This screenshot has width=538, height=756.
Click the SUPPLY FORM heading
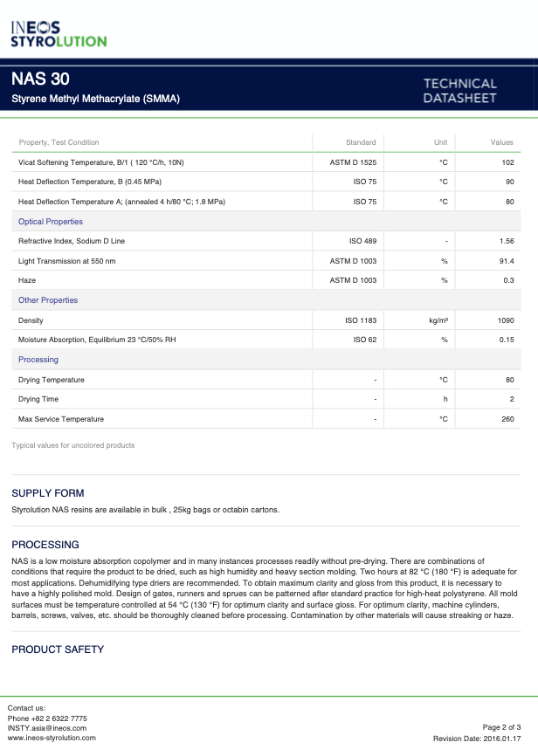point(48,493)
